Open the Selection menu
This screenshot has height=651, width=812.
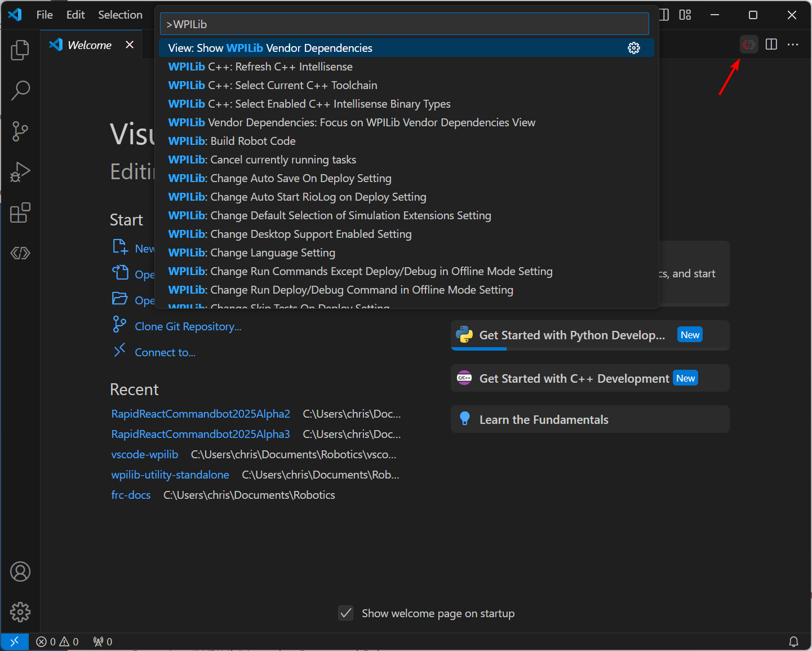(x=120, y=15)
